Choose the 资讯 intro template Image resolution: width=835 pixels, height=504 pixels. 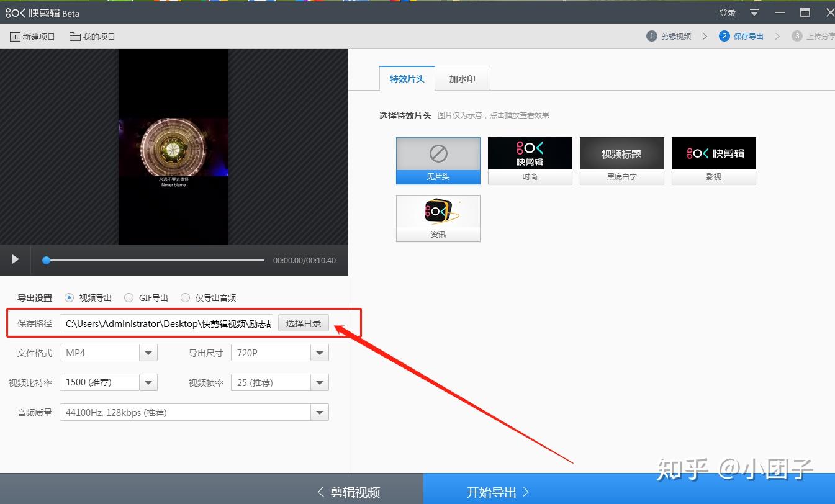click(x=438, y=218)
